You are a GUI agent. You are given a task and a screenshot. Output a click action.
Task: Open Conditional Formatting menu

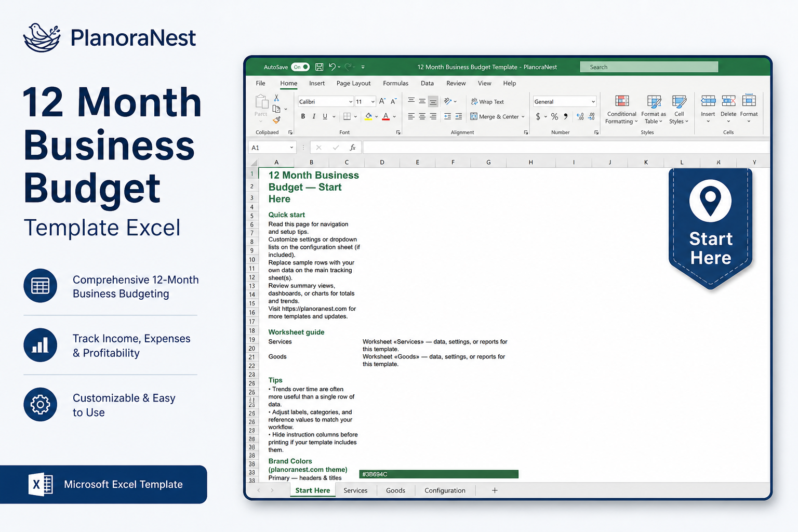(622, 110)
